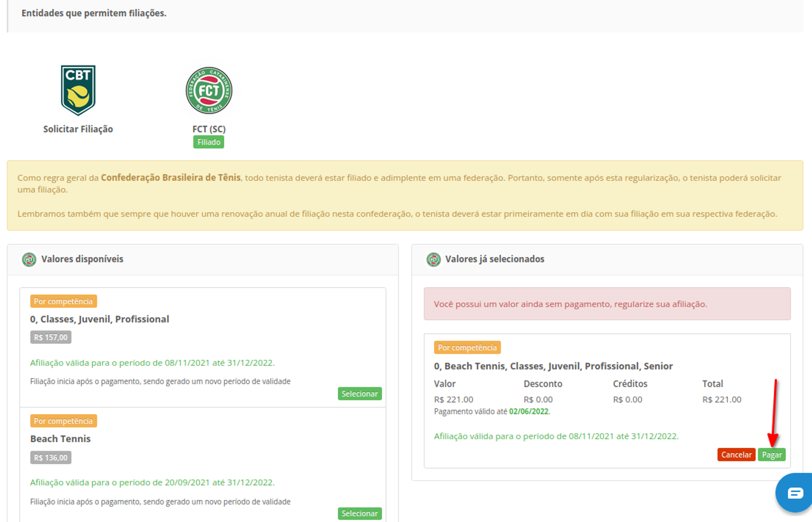Viewport: 812px width, 522px height.
Task: Click the R$ 136,00 price tag
Action: tap(51, 457)
